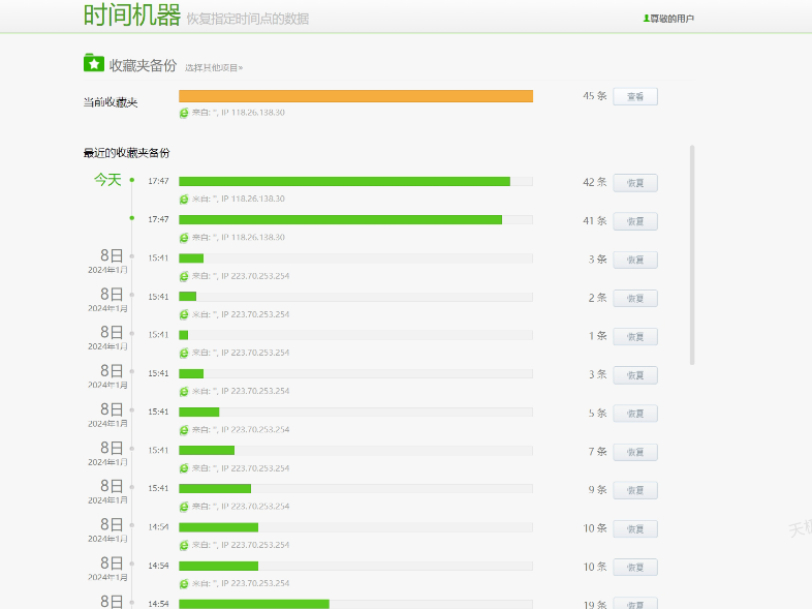The height and width of the screenshot is (609, 812).
Task: Click browser icon below the 42条 backup bar
Action: [184, 199]
